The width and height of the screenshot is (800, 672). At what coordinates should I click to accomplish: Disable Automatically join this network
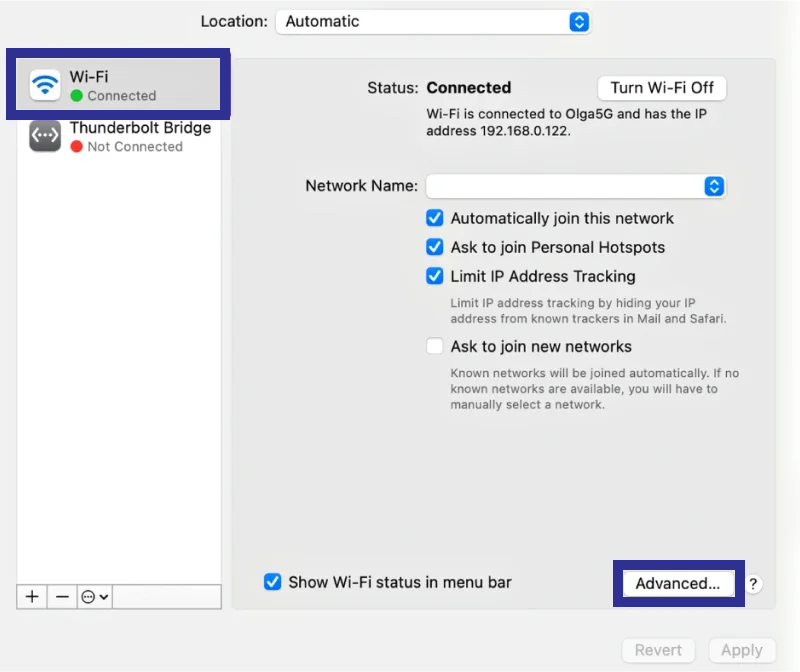[x=434, y=218]
